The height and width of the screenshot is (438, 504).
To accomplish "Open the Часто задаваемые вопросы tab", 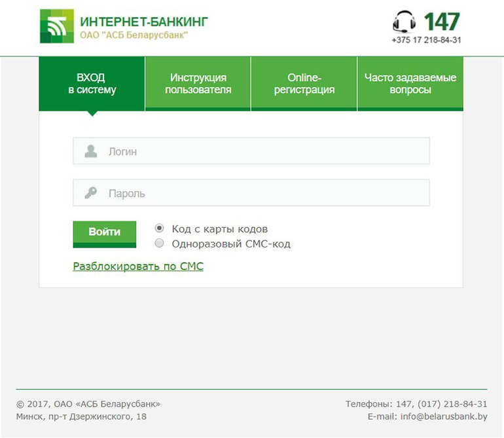I will click(410, 84).
